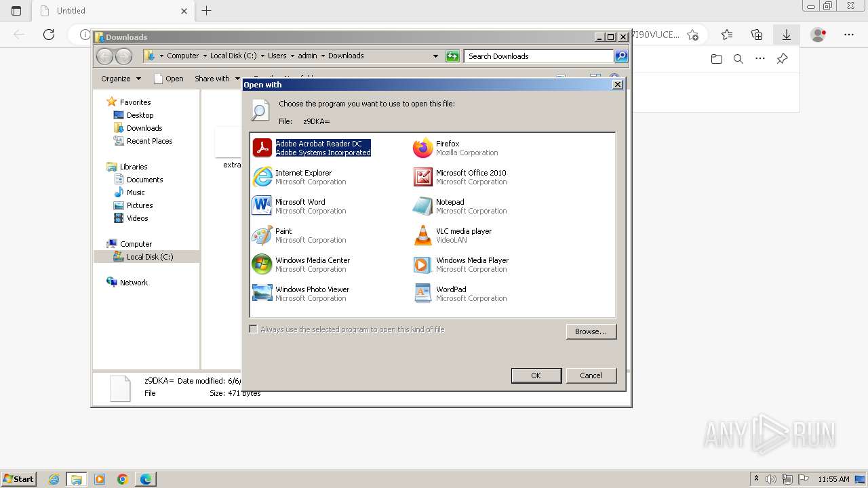
Task: Expand address bar history dropdown arrow
Action: pos(435,56)
